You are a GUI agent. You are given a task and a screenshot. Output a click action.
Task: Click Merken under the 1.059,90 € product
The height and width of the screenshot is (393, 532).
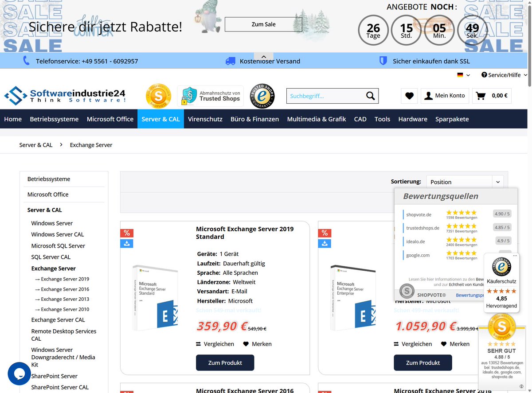tap(455, 344)
